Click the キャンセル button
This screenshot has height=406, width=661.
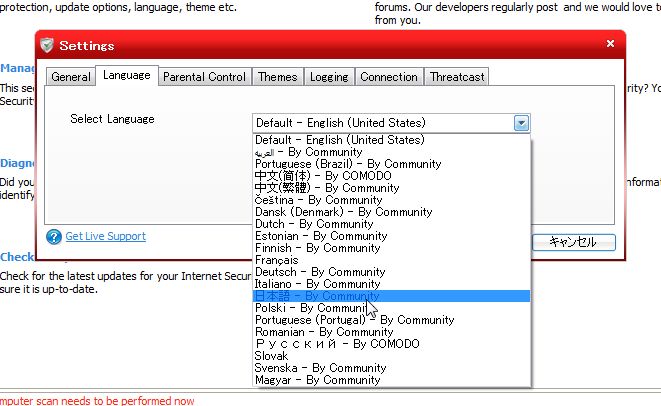pos(573,242)
